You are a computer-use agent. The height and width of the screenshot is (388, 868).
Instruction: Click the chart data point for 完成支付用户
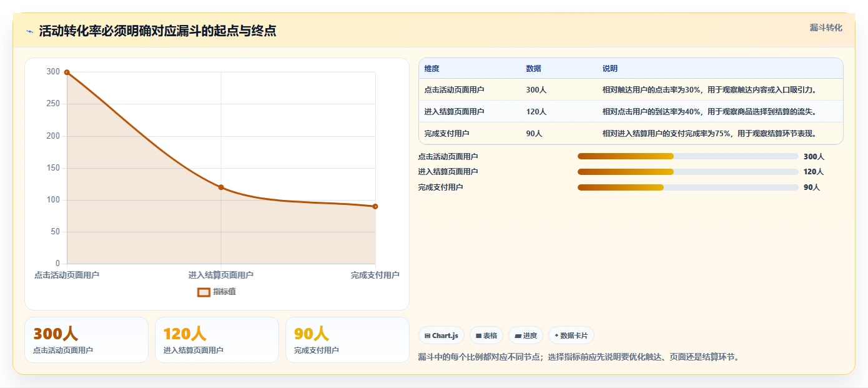coord(375,206)
